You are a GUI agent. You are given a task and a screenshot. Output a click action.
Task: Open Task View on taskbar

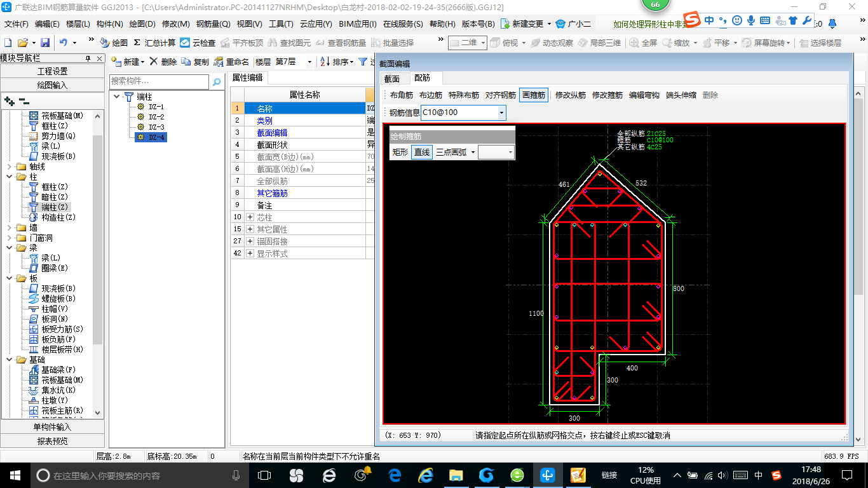coord(264,475)
